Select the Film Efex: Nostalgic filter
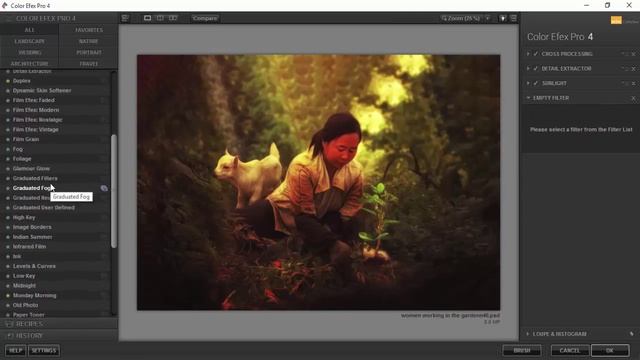This screenshot has width=640, height=360. [x=37, y=120]
